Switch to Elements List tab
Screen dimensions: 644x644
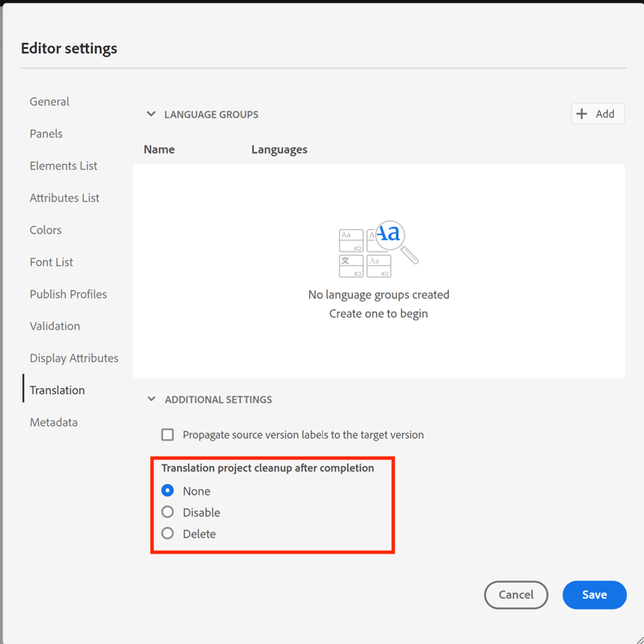pos(64,166)
